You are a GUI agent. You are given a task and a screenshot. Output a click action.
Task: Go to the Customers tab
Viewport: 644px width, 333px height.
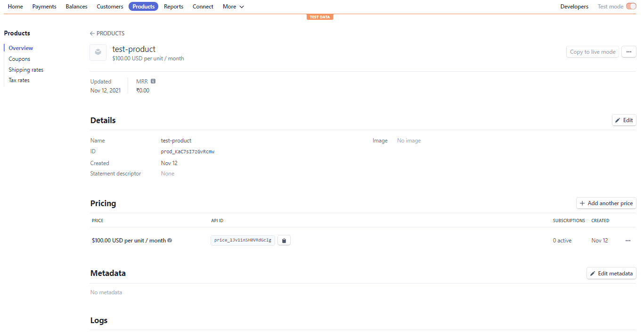tap(110, 7)
